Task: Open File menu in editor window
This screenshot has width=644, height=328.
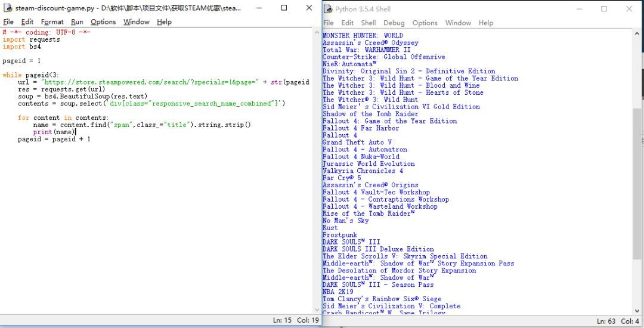Action: (x=8, y=21)
